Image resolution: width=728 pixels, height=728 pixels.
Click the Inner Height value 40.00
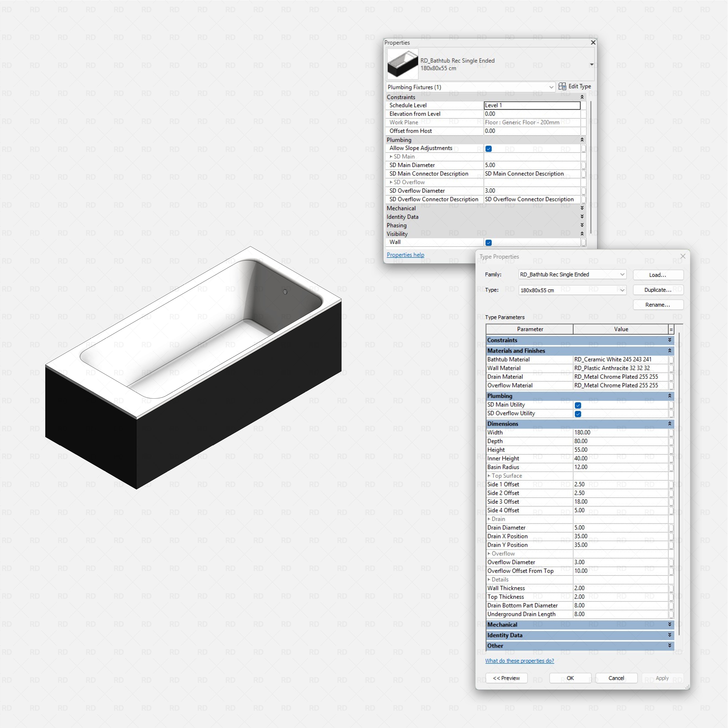[620, 459]
